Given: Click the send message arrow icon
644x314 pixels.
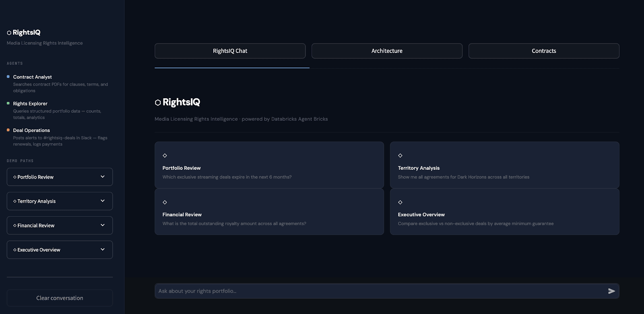Looking at the screenshot, I should point(611,291).
